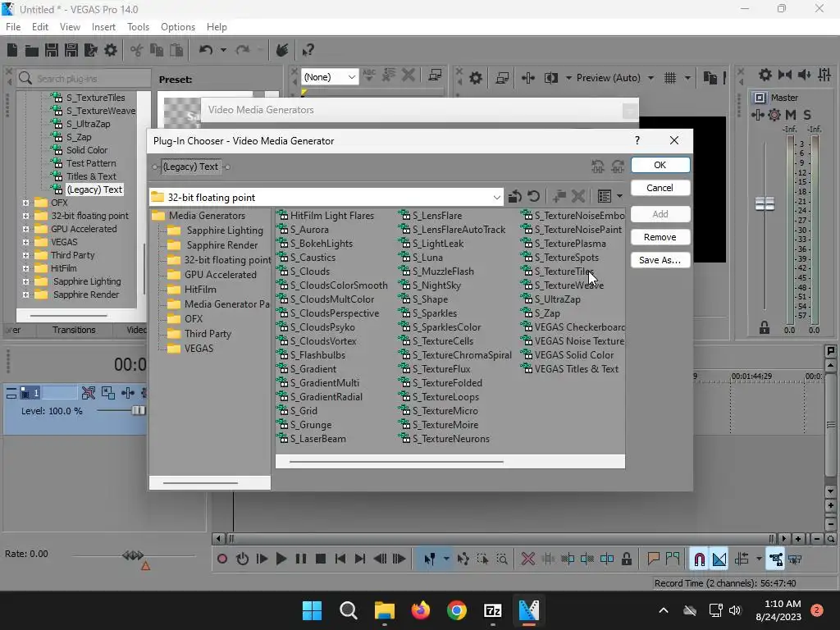Image resolution: width=840 pixels, height=630 pixels.
Task: Click the Search plug-ins field
Action: click(84, 78)
